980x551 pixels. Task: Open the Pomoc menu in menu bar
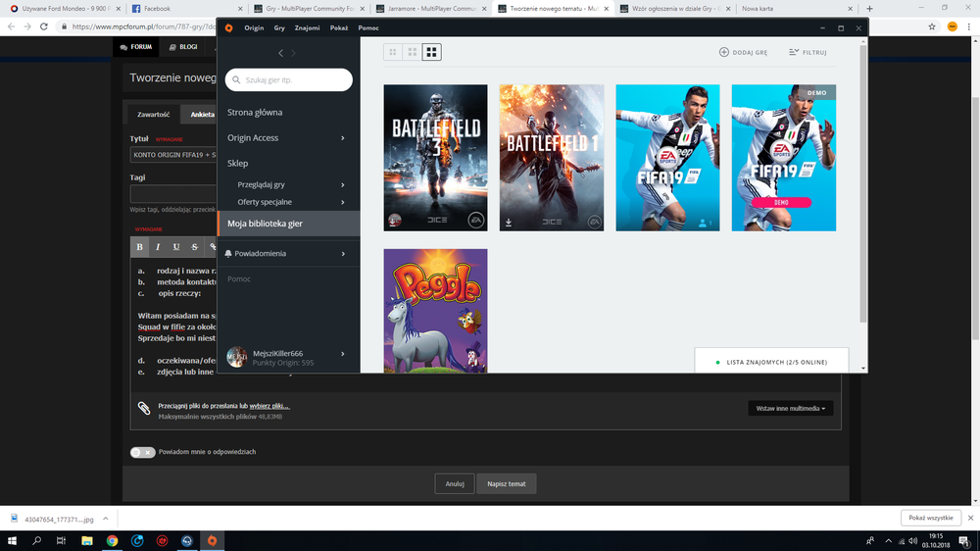point(368,28)
